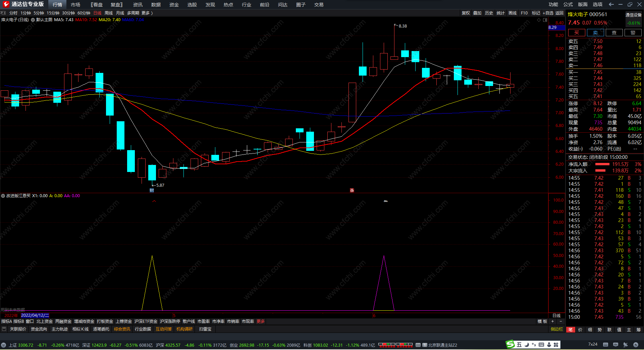Image resolution: width=644 pixels, height=350 pixels.
Task: Click the red 买 buy button
Action: 577,33
